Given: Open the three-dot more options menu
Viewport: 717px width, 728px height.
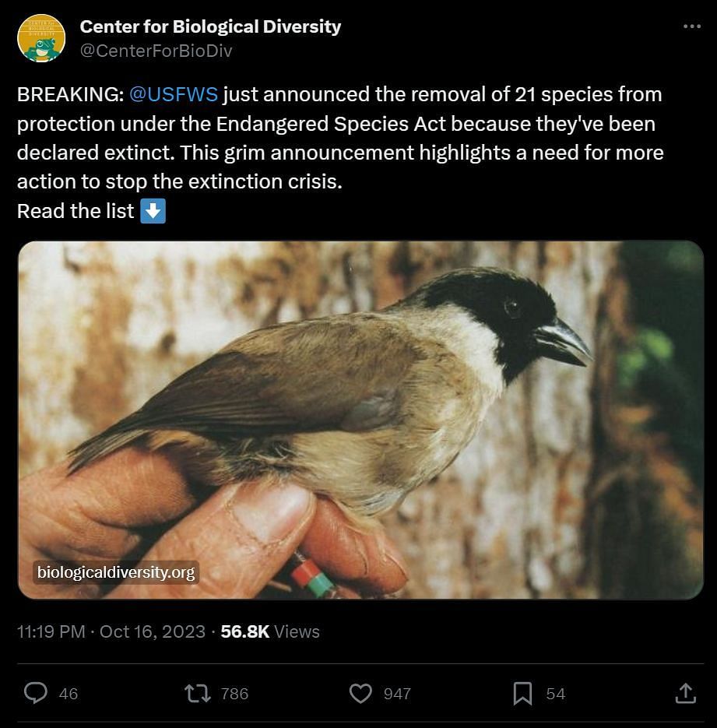Looking at the screenshot, I should 692,26.
